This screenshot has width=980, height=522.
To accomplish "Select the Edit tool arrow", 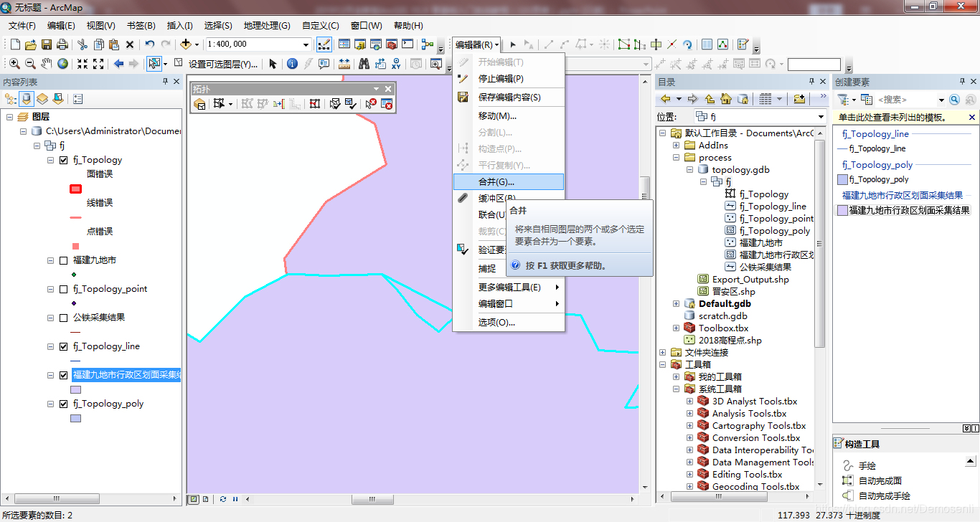I will [x=512, y=44].
